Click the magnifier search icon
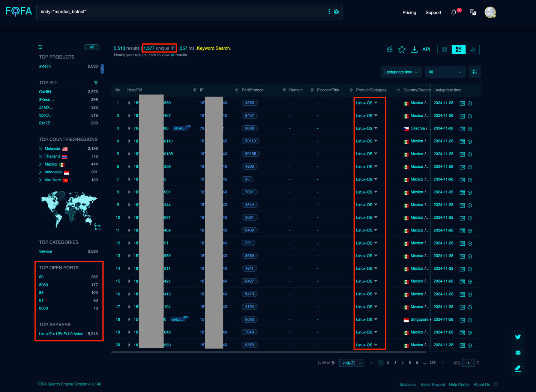 coord(336,12)
